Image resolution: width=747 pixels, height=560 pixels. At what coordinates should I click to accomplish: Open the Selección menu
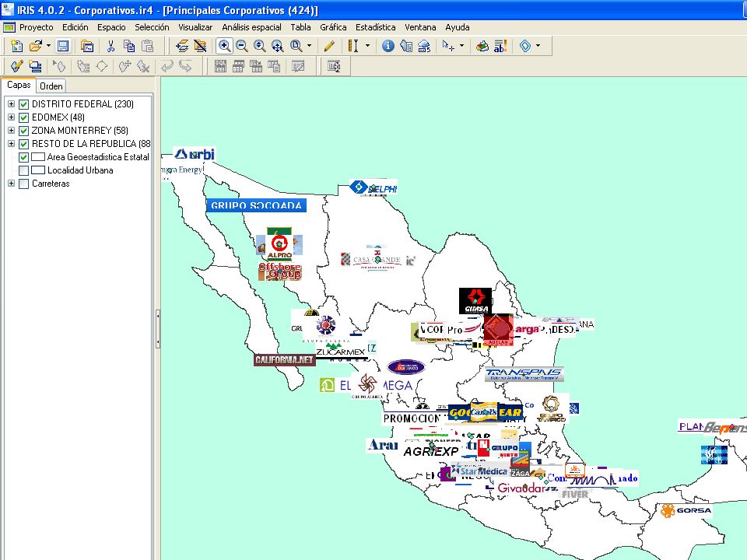[x=152, y=28]
